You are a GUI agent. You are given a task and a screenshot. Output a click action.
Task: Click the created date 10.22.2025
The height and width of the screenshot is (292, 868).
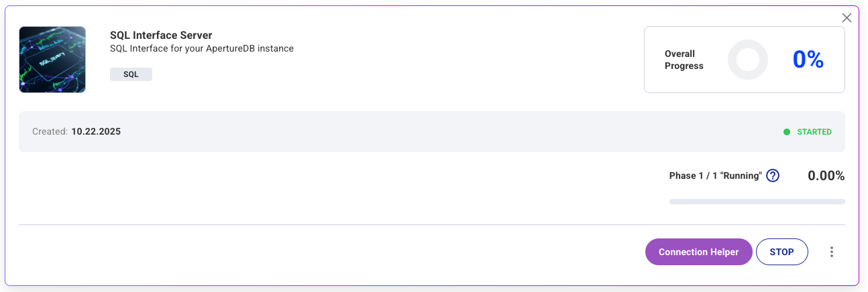96,132
